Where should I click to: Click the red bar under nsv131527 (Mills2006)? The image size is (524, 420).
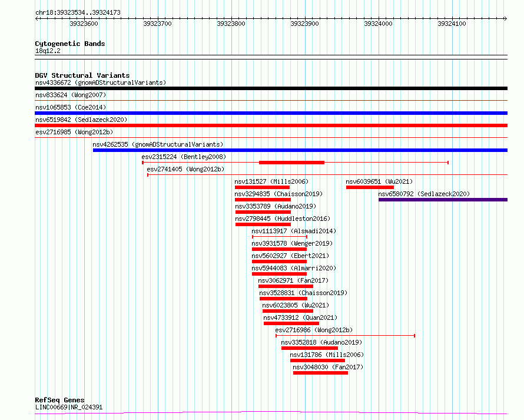click(263, 187)
